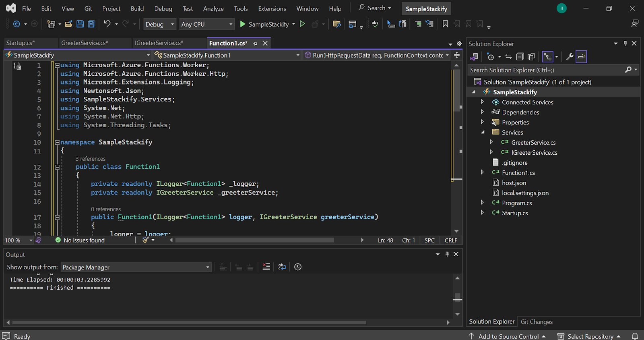Click Start Without Debugging green outline arrow
This screenshot has height=340, width=644.
[x=302, y=24]
